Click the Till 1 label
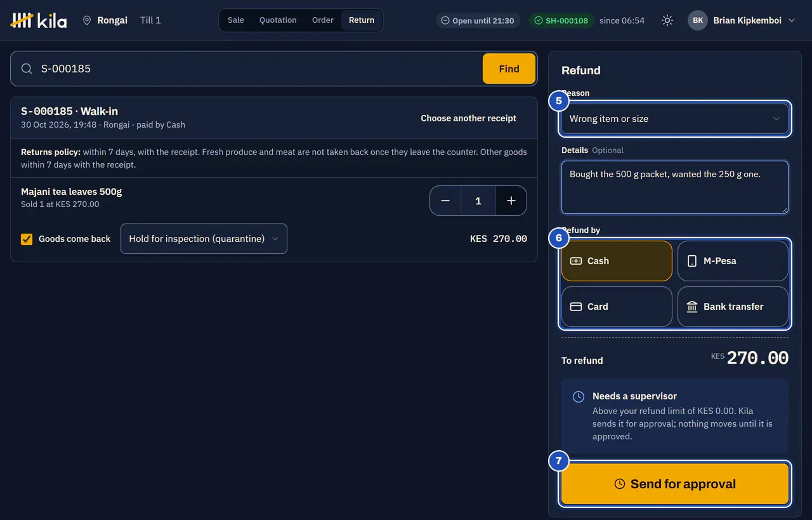The image size is (812, 520). 150,20
